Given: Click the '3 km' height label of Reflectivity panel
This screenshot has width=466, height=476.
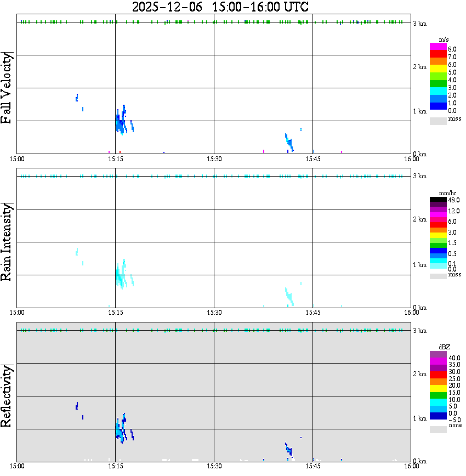Looking at the screenshot, I should coord(420,330).
